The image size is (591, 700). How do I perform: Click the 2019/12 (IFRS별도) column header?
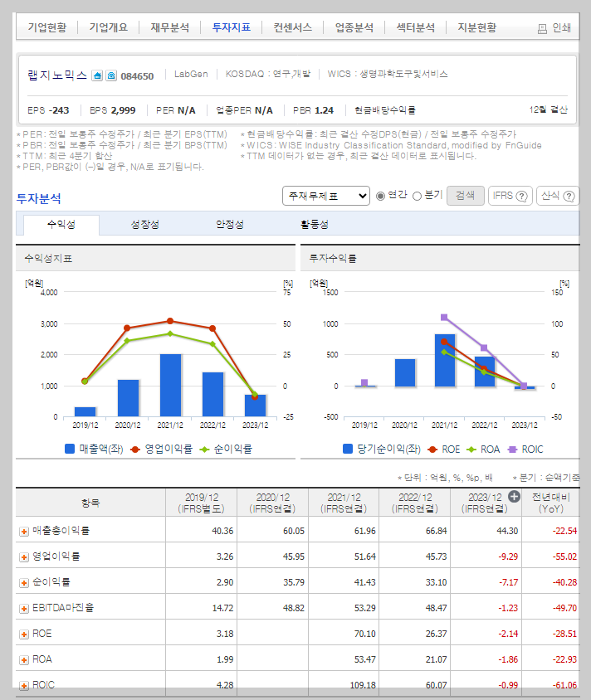[x=202, y=503]
